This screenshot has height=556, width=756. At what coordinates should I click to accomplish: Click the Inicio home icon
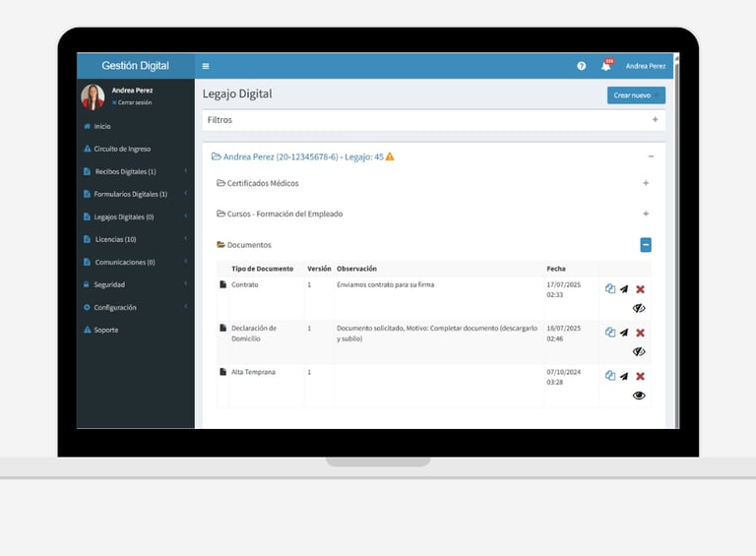point(88,126)
